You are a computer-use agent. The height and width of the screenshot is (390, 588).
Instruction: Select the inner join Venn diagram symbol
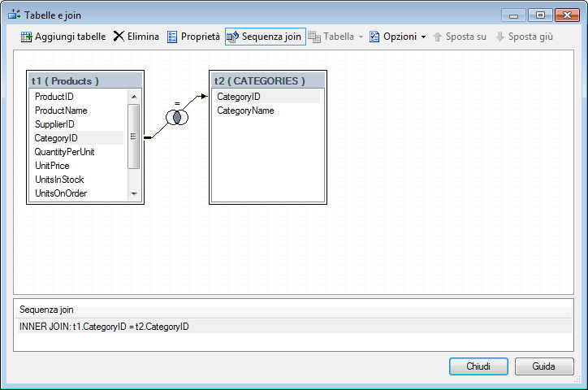(177, 117)
